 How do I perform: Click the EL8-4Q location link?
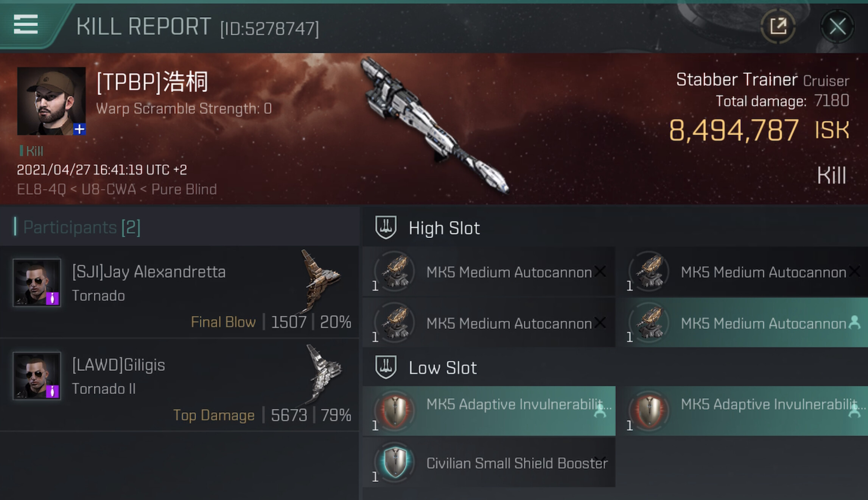point(41,189)
